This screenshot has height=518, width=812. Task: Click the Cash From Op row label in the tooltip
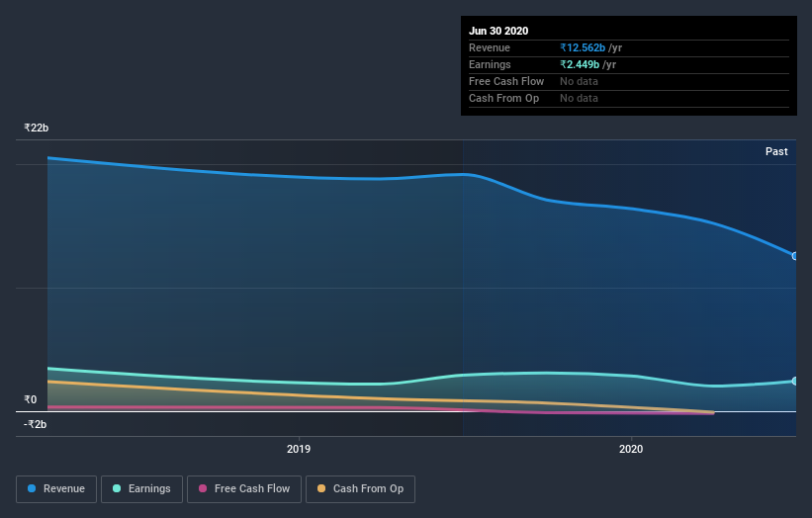(503, 98)
